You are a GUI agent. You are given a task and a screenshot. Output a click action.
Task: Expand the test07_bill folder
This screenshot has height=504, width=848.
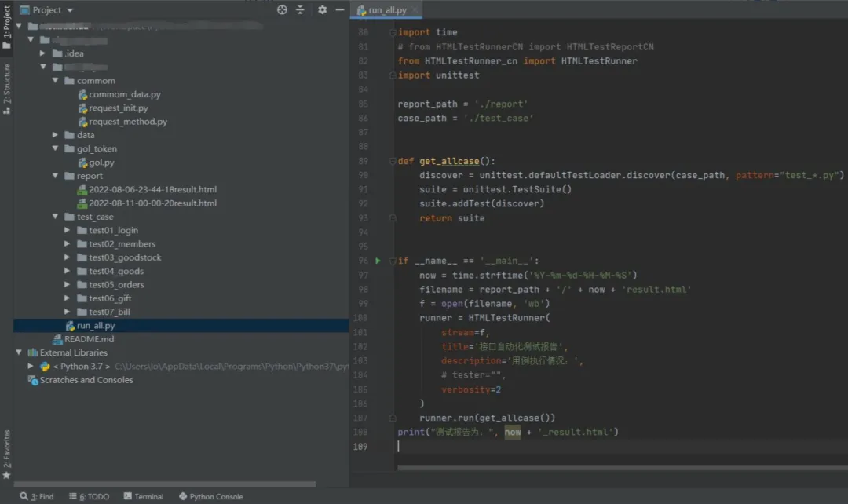click(x=68, y=312)
